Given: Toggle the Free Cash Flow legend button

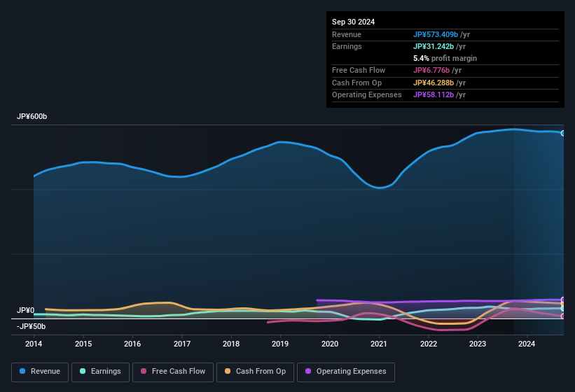Looking at the screenshot, I should [x=173, y=372].
